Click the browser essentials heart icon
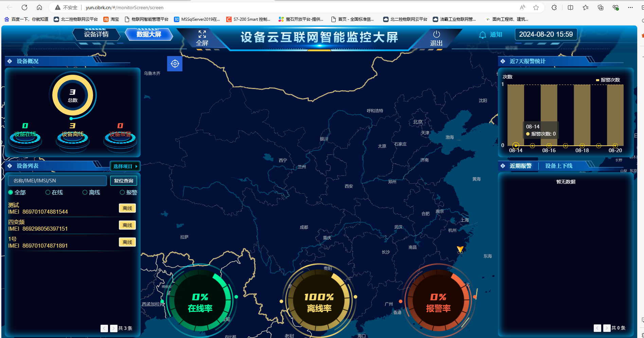 pyautogui.click(x=615, y=7)
